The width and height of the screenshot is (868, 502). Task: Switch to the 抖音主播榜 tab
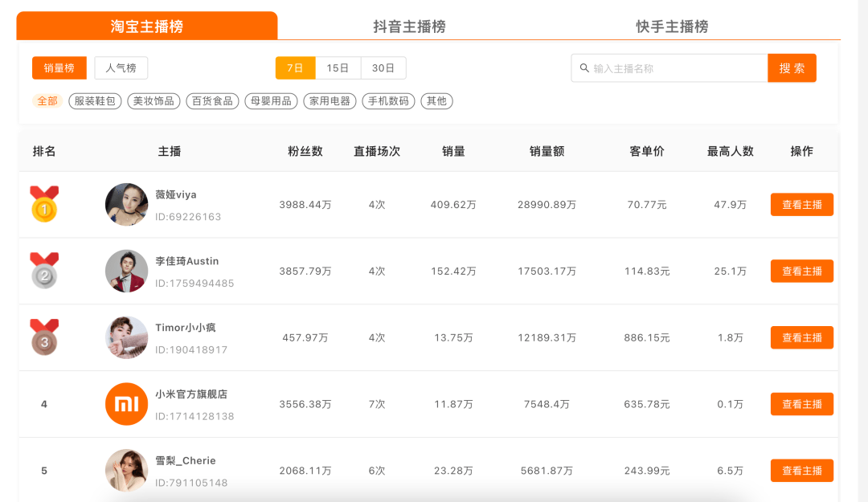coord(409,26)
